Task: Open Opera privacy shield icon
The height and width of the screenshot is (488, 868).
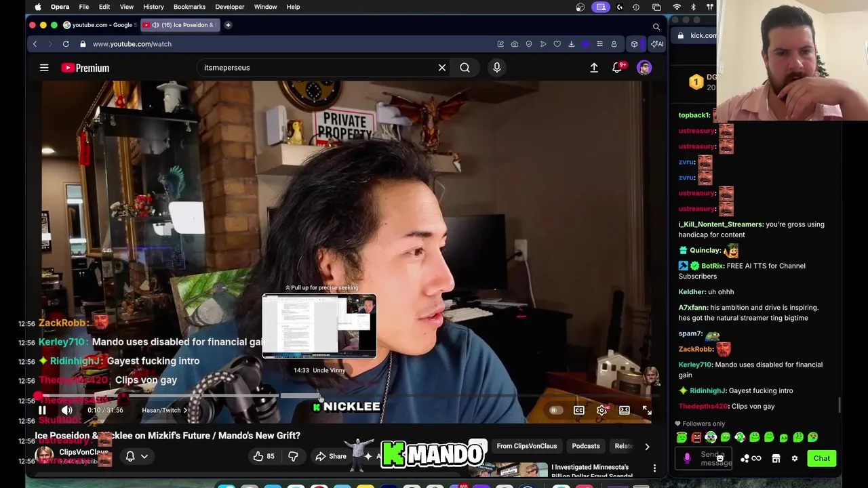Action: click(x=529, y=44)
